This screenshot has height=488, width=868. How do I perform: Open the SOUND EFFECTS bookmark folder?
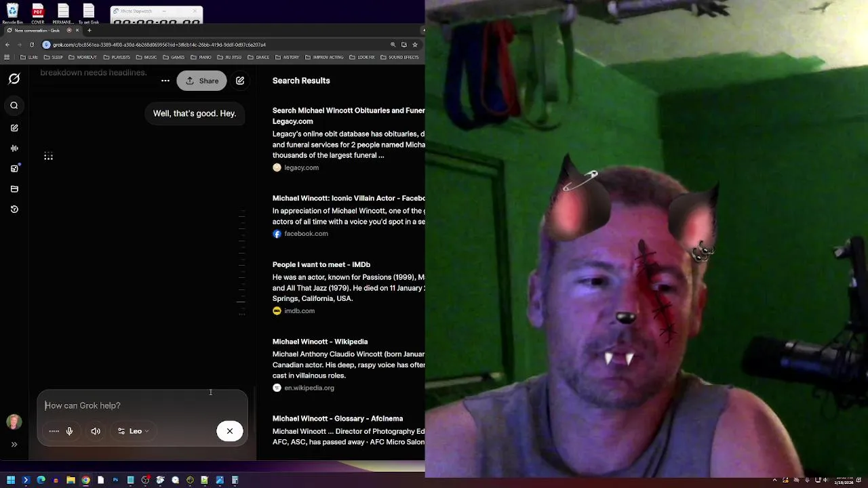pos(399,58)
